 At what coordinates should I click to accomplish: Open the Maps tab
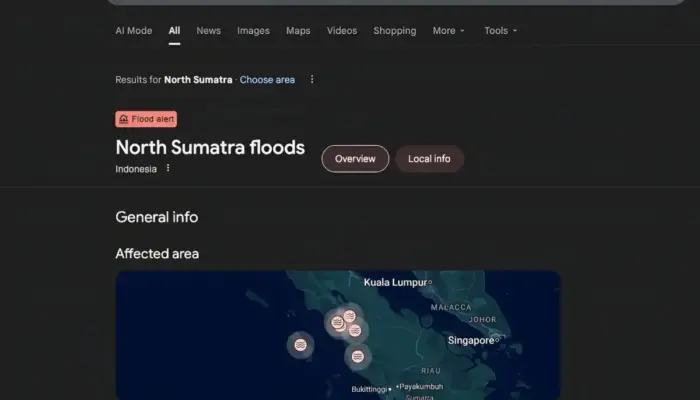click(x=298, y=31)
